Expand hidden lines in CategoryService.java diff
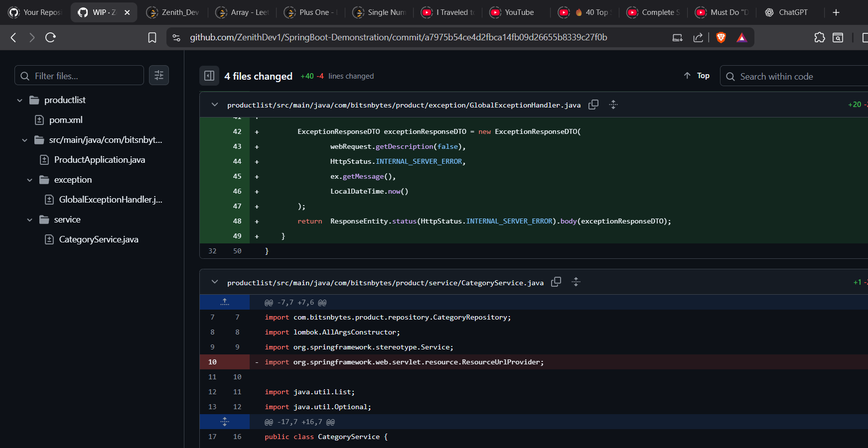Viewport: 868px width, 448px height. [x=225, y=421]
